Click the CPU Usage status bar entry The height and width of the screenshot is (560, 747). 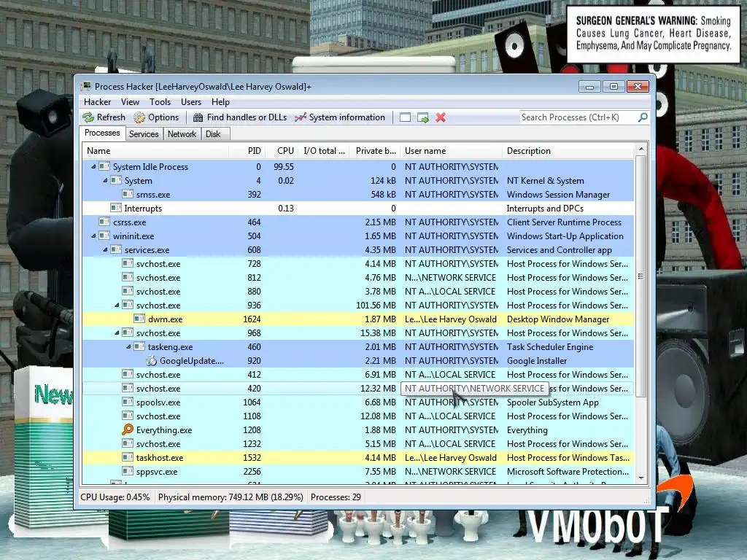click(115, 497)
